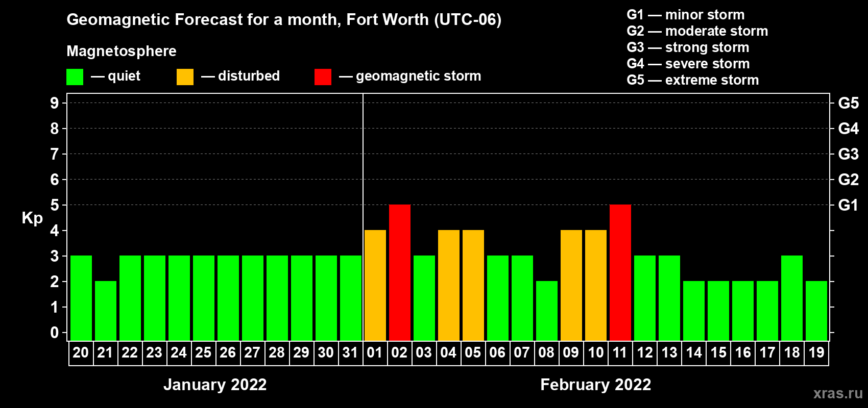Image resolution: width=868 pixels, height=408 pixels.
Task: Click the green bar for February 08
Action: [547, 311]
